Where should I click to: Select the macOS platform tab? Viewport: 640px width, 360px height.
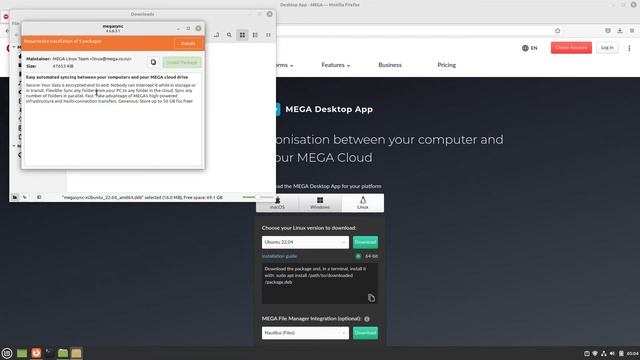pyautogui.click(x=277, y=203)
